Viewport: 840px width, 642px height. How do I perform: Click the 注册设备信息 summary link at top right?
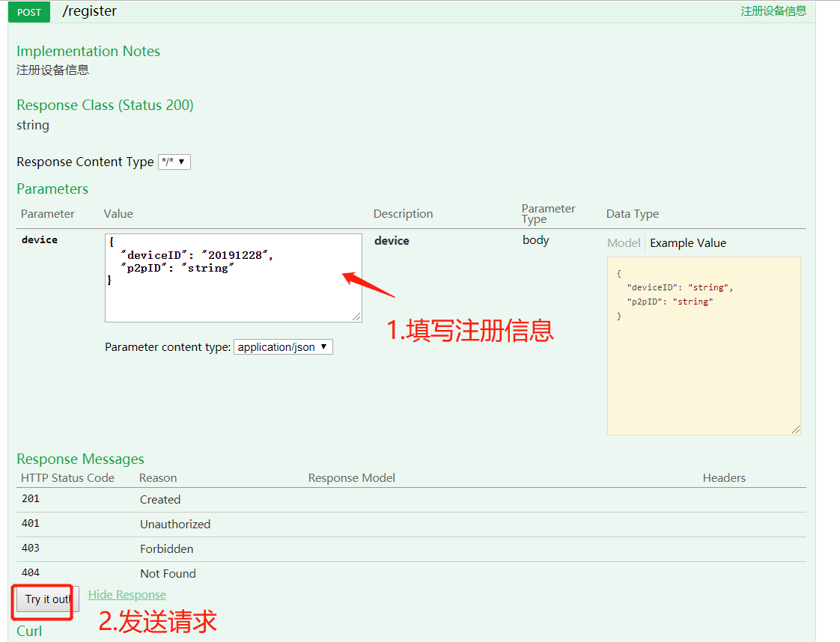click(x=773, y=11)
